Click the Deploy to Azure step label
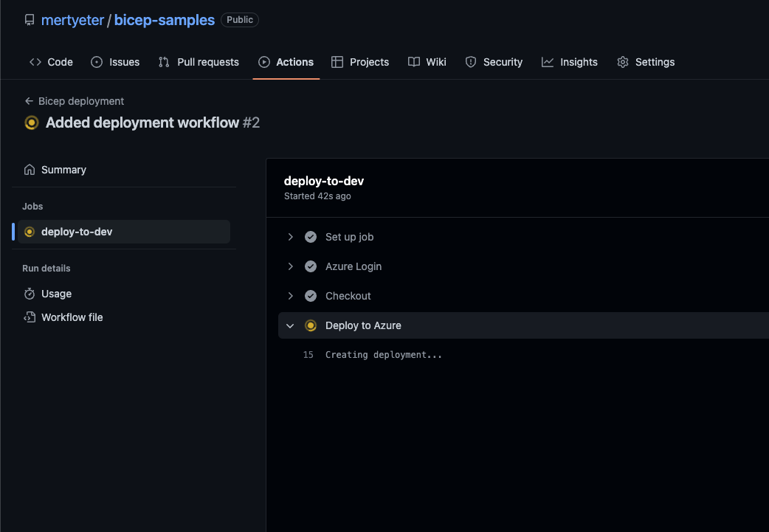The width and height of the screenshot is (769, 532). pos(363,325)
